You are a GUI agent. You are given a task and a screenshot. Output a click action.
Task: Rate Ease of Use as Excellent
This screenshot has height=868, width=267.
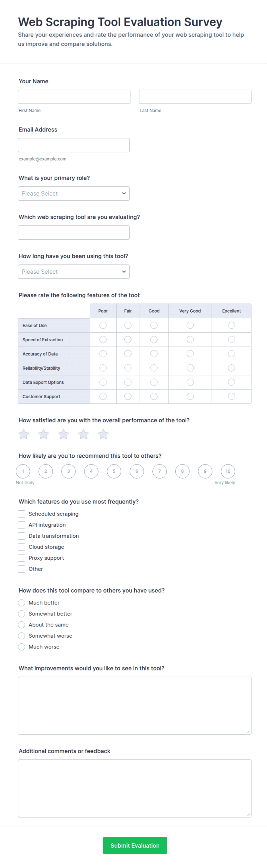click(x=231, y=325)
